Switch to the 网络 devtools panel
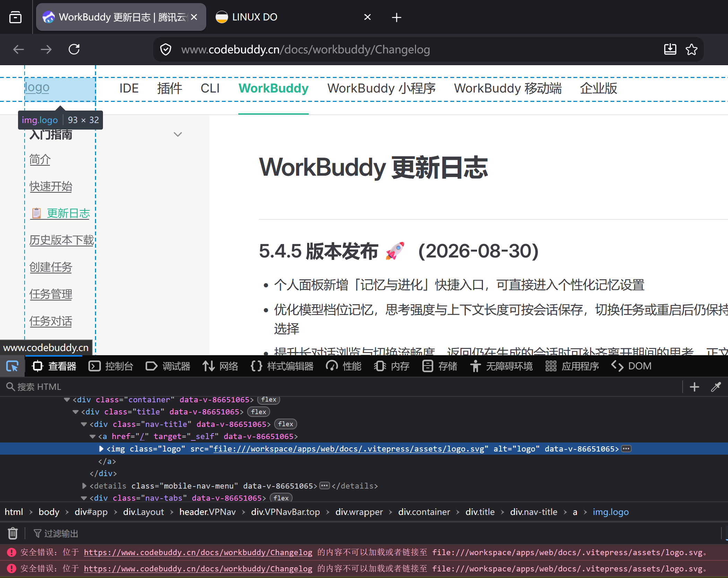The width and height of the screenshot is (728, 578). pyautogui.click(x=220, y=366)
